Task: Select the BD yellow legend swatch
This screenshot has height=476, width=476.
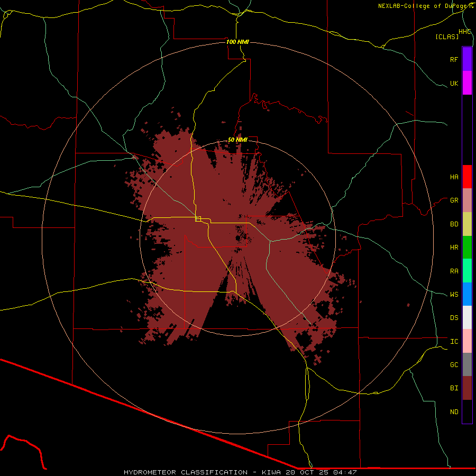Action: (x=467, y=224)
